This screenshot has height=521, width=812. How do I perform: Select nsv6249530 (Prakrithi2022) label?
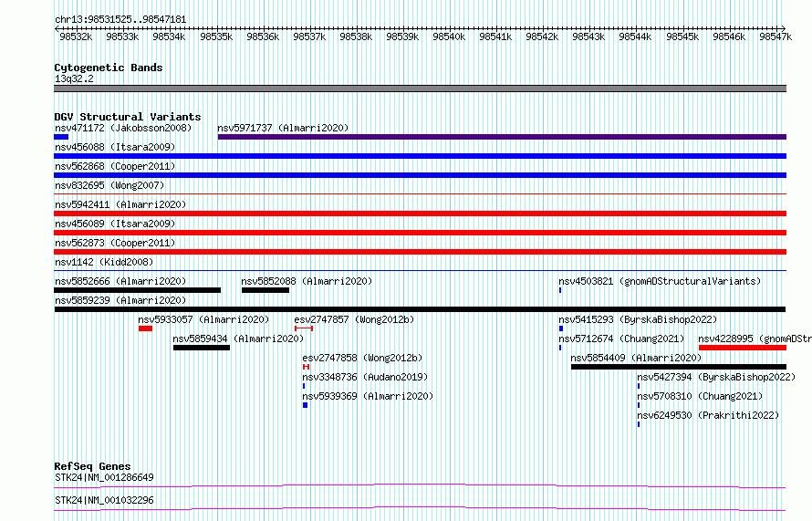tap(708, 415)
